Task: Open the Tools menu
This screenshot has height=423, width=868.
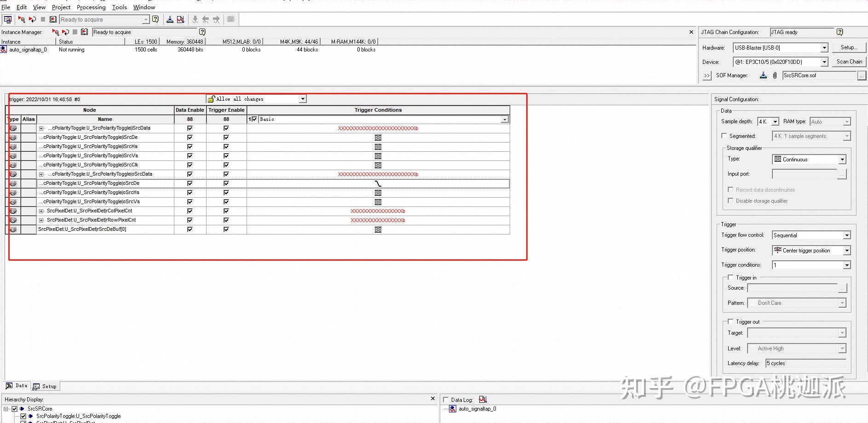Action: tap(119, 7)
